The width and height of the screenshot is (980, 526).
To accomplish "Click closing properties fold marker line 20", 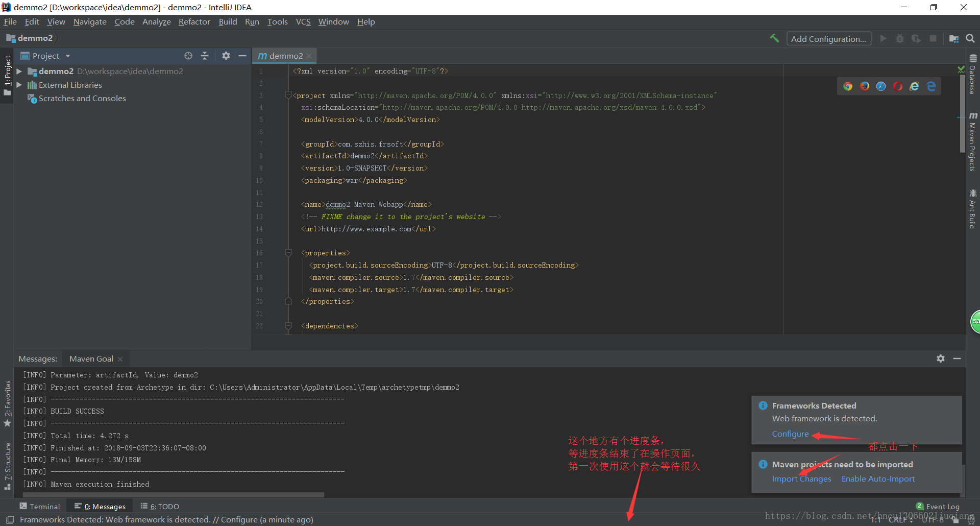I will click(288, 301).
